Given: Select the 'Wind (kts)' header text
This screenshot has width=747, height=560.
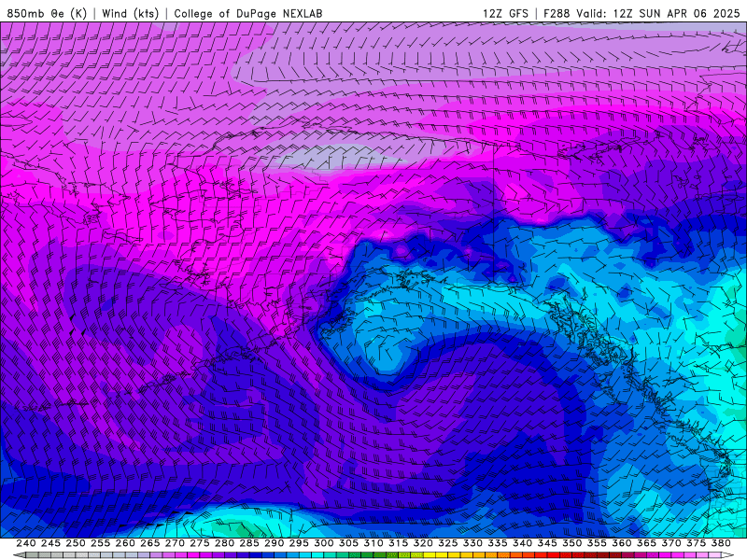Looking at the screenshot, I should 131,13.
